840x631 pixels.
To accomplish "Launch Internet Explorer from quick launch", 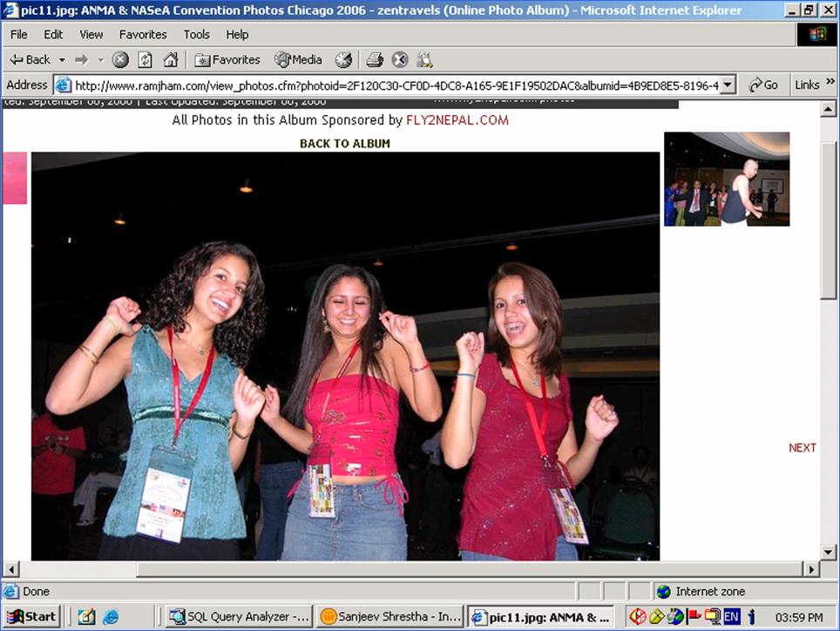I will coord(111,617).
